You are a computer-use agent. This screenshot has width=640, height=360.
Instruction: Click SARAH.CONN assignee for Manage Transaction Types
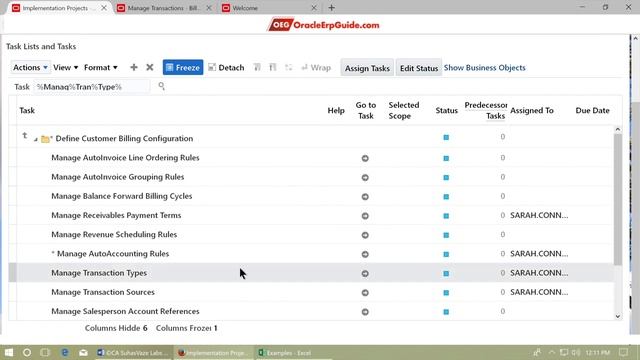coord(539,273)
